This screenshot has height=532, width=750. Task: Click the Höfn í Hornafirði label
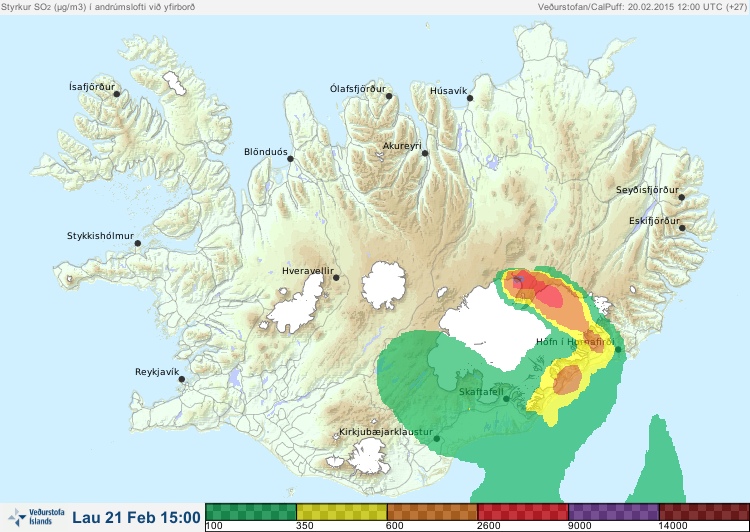tap(575, 342)
